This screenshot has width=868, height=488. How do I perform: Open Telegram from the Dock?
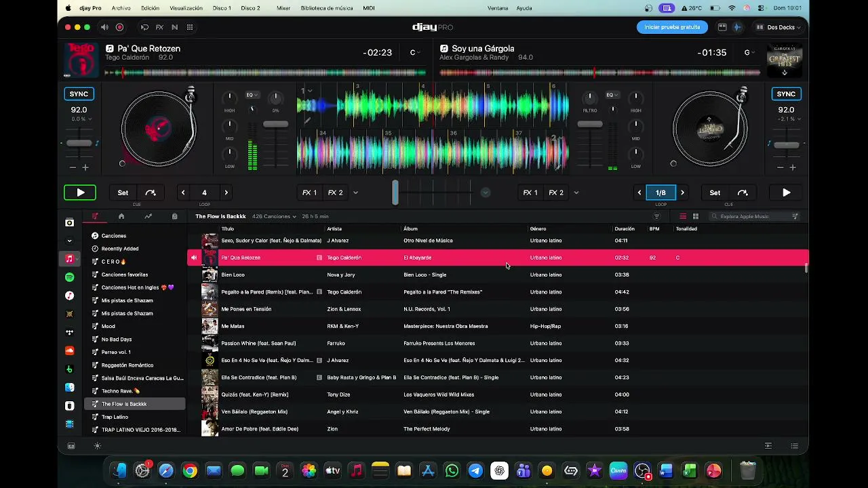point(475,470)
